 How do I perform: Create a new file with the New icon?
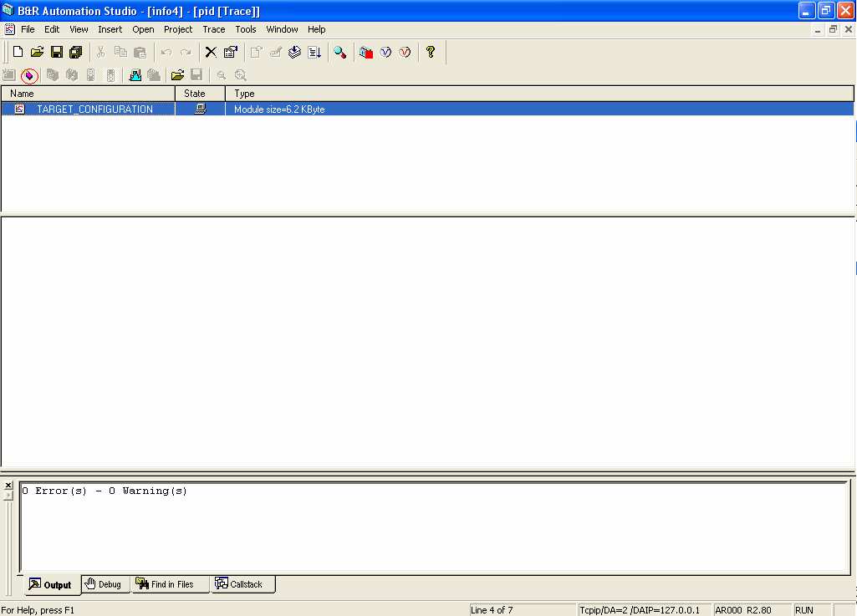(x=18, y=52)
